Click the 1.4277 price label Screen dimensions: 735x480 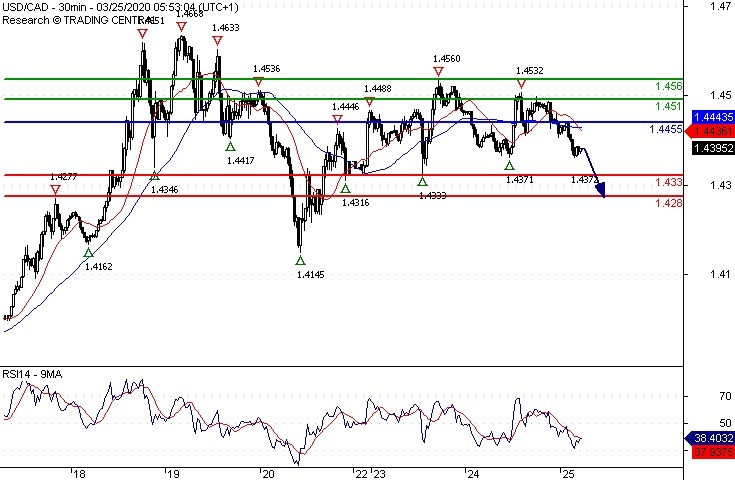coord(64,177)
